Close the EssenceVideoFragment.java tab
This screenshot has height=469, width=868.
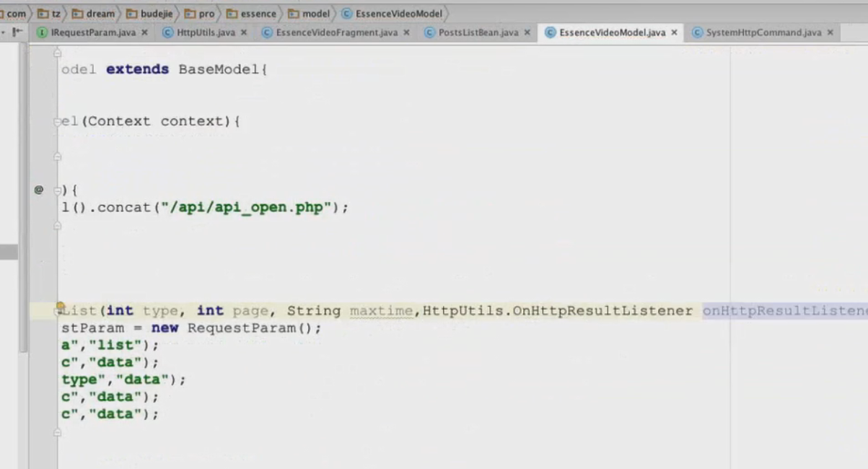tap(406, 32)
